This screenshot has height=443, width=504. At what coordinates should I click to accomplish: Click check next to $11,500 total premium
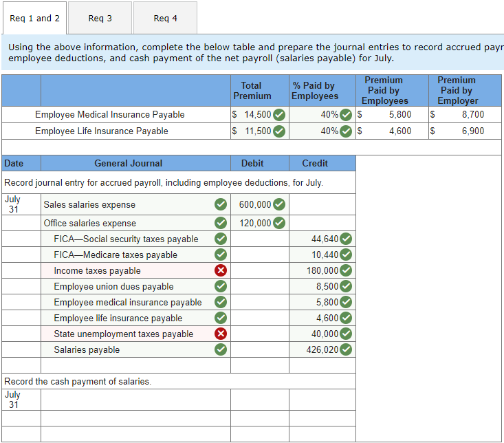click(x=279, y=131)
